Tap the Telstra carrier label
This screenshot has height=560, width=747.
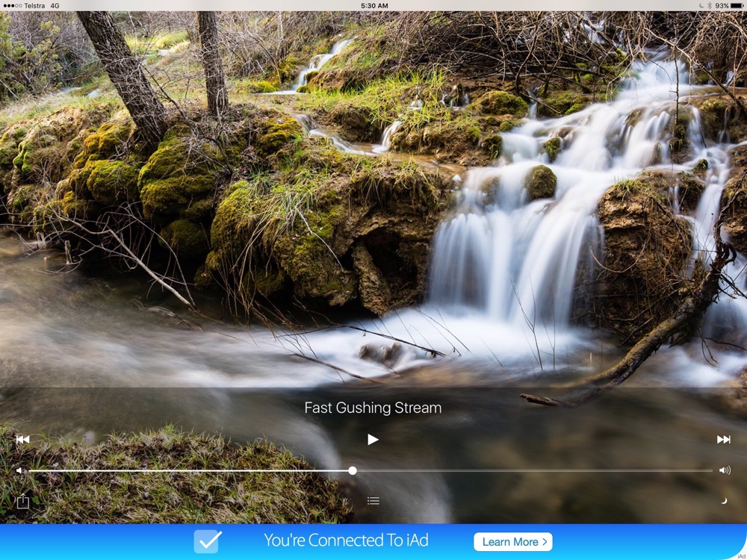pyautogui.click(x=34, y=6)
